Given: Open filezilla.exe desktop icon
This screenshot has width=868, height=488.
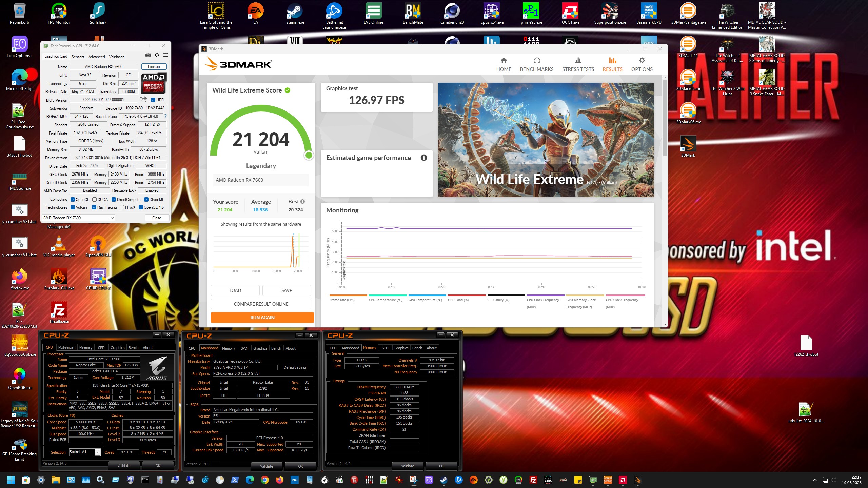Looking at the screenshot, I should 59,312.
